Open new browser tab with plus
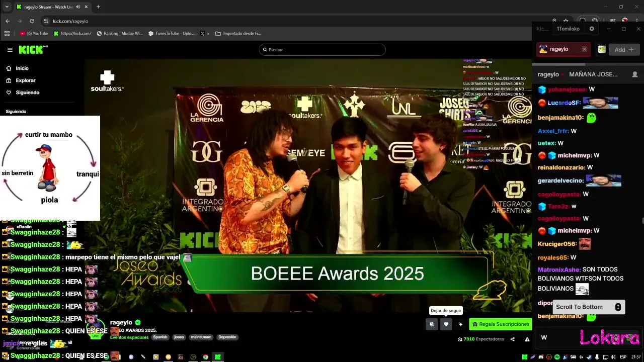 click(x=98, y=7)
